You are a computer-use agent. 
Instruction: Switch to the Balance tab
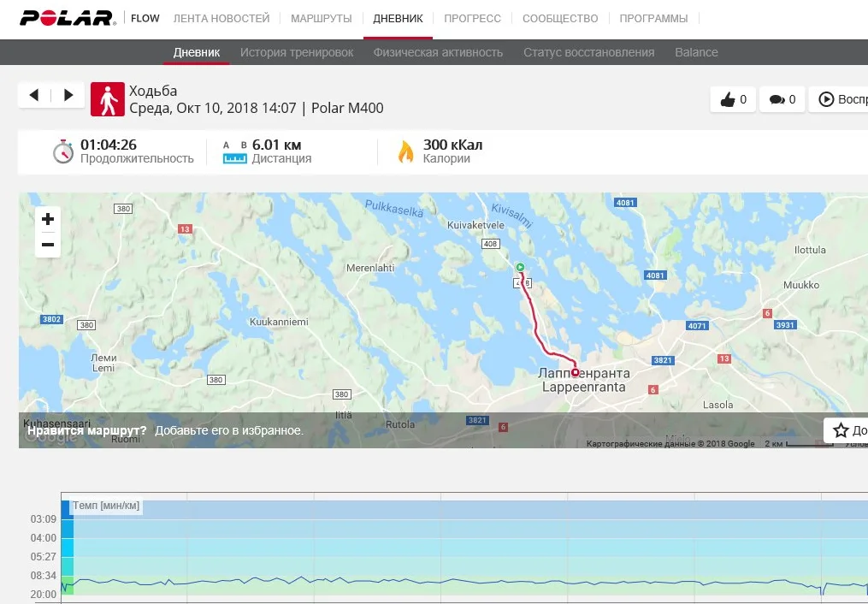(696, 52)
